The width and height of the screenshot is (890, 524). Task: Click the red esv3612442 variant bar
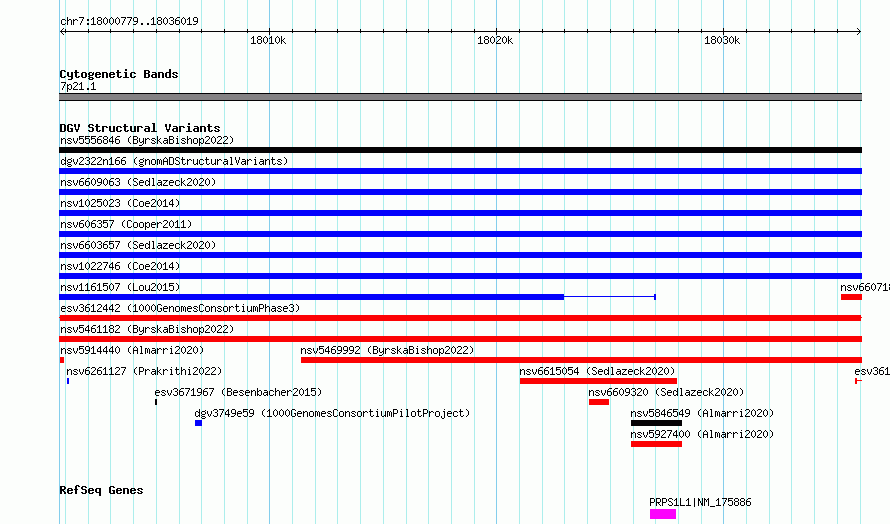460,318
